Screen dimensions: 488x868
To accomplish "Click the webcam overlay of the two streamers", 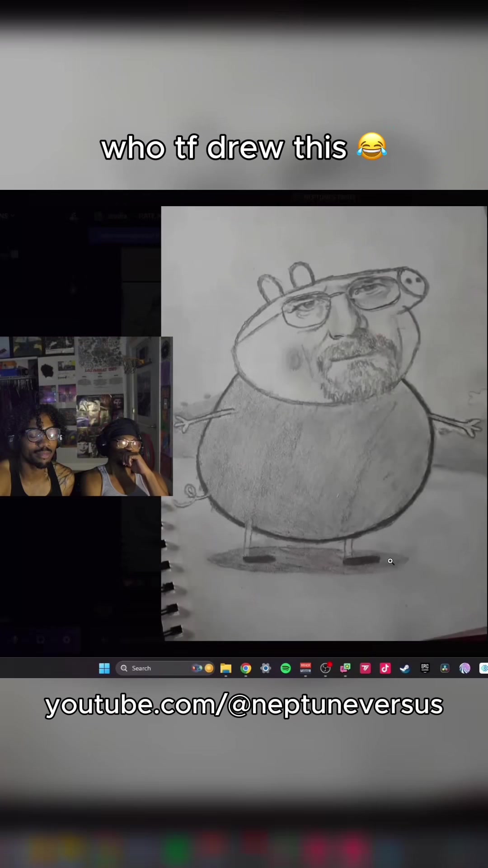I will tap(86, 416).
